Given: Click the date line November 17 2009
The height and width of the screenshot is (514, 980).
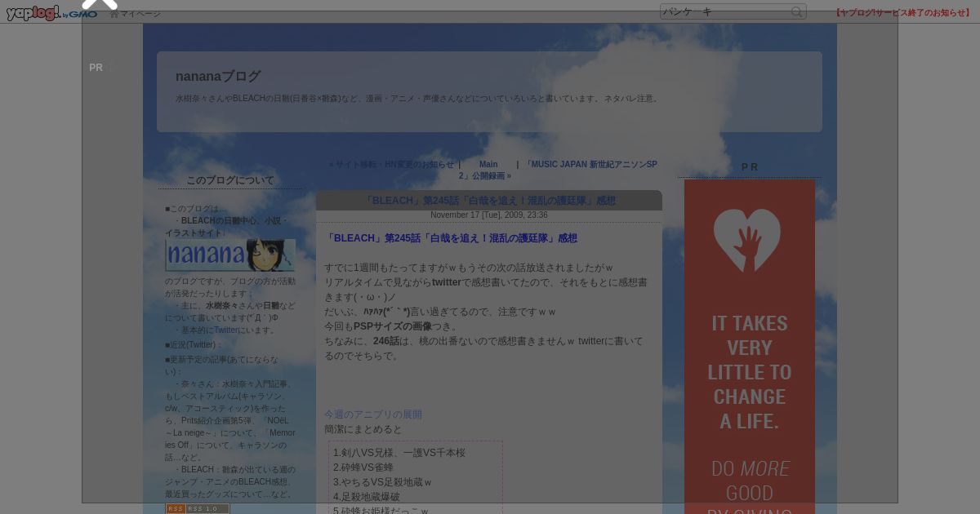Looking at the screenshot, I should 489,215.
